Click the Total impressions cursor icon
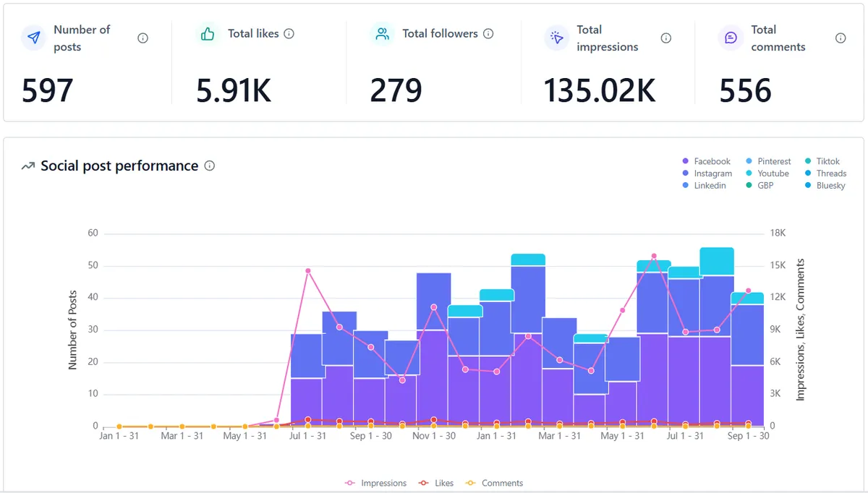This screenshot has height=493, width=868. tap(557, 38)
